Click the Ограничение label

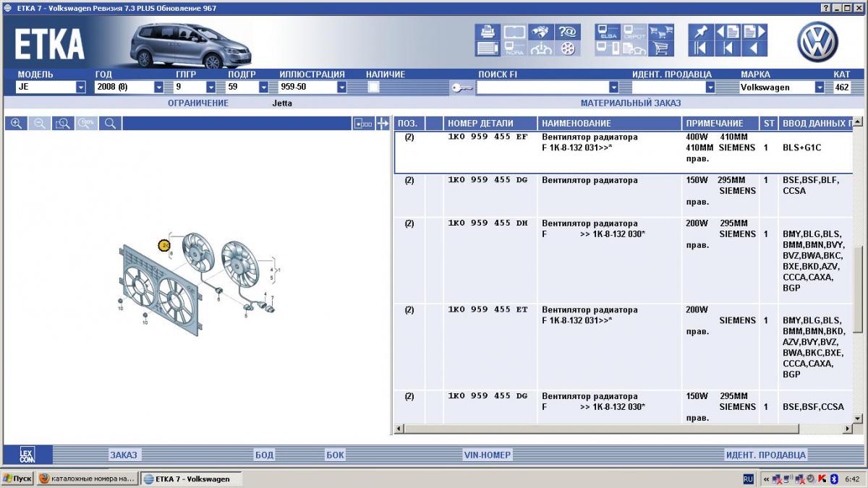198,103
